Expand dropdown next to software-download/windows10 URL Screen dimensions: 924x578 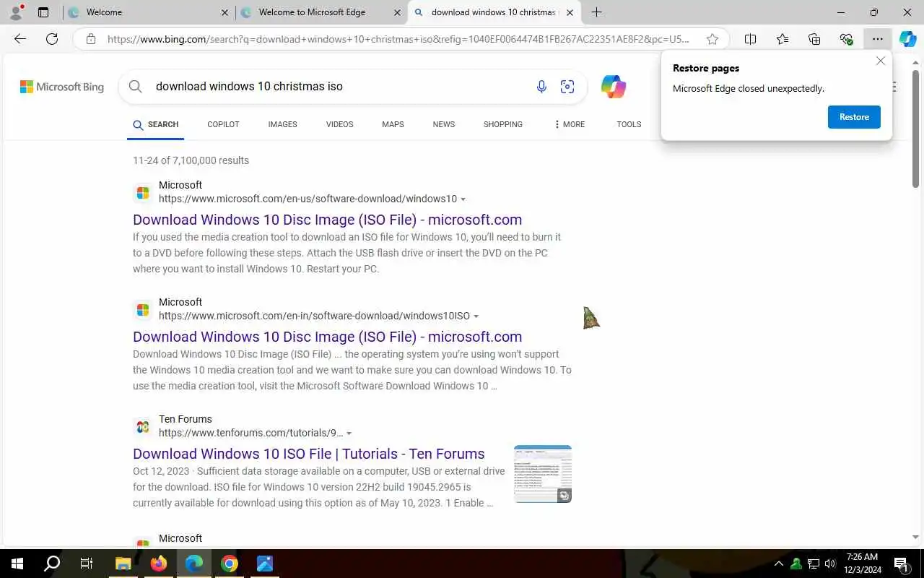pos(463,199)
